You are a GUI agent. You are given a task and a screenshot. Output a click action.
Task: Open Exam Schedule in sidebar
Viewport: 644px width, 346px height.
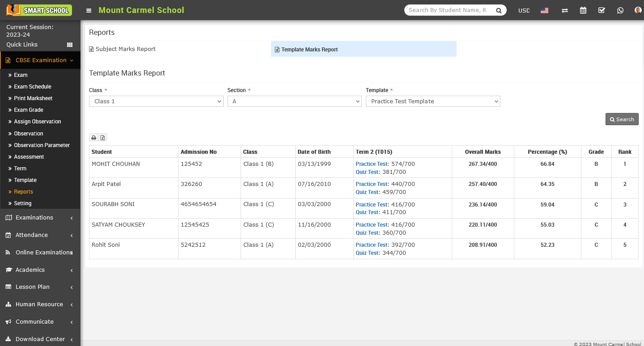point(33,87)
